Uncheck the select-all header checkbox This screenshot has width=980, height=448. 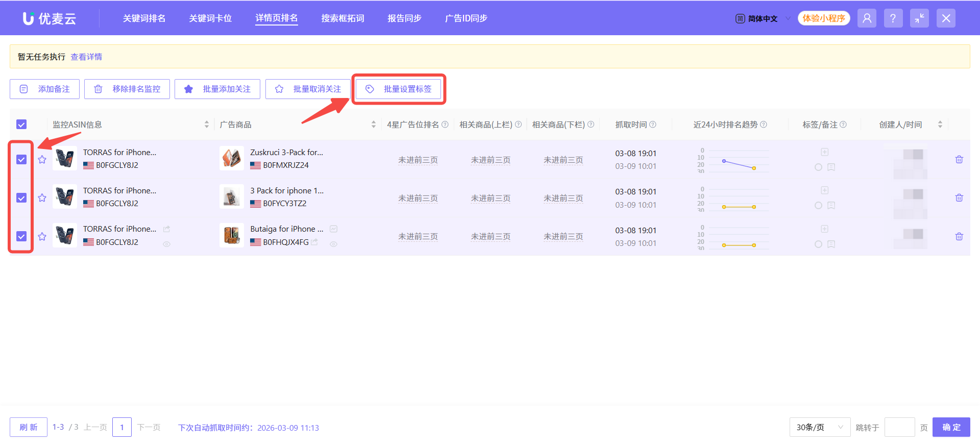[21, 125]
